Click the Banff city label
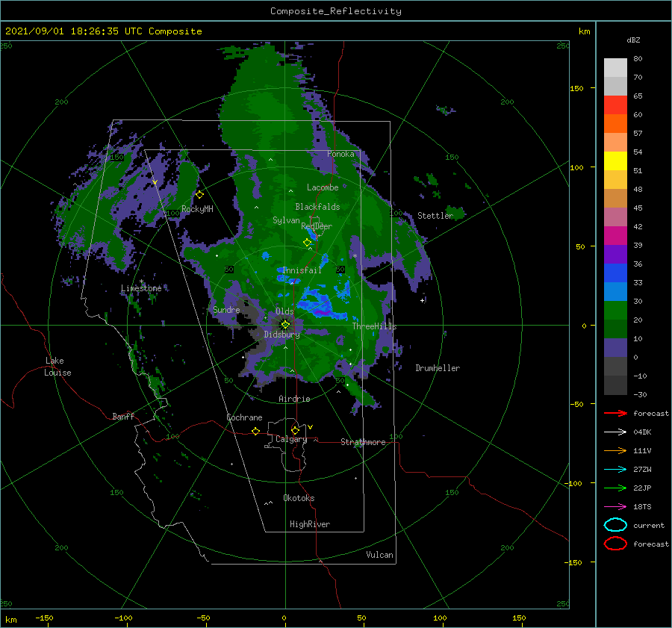 click(x=123, y=416)
